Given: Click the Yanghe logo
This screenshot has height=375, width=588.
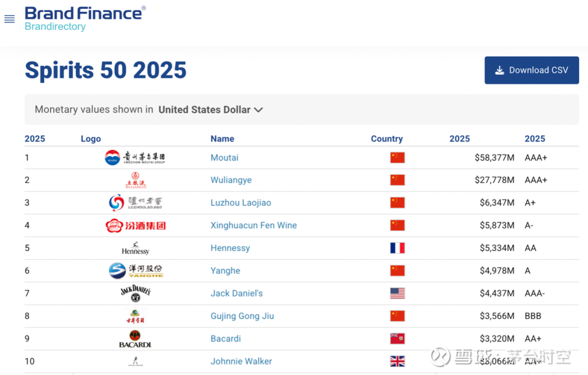Looking at the screenshot, I should tap(136, 271).
